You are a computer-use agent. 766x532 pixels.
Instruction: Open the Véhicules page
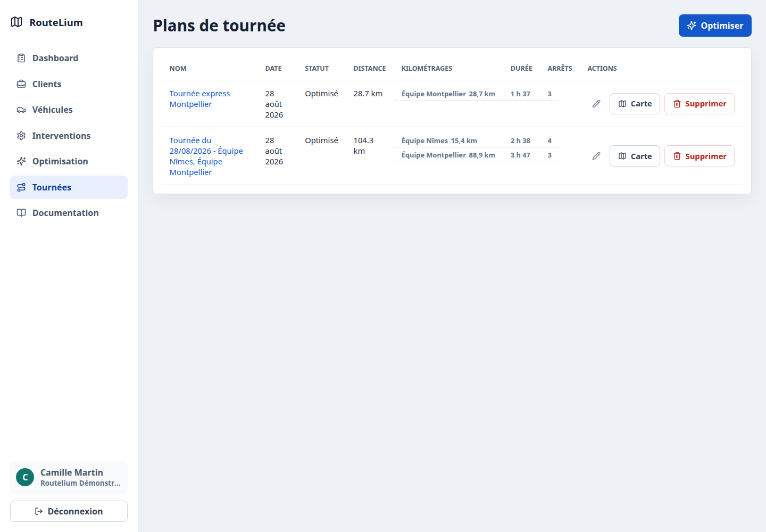coord(69,110)
